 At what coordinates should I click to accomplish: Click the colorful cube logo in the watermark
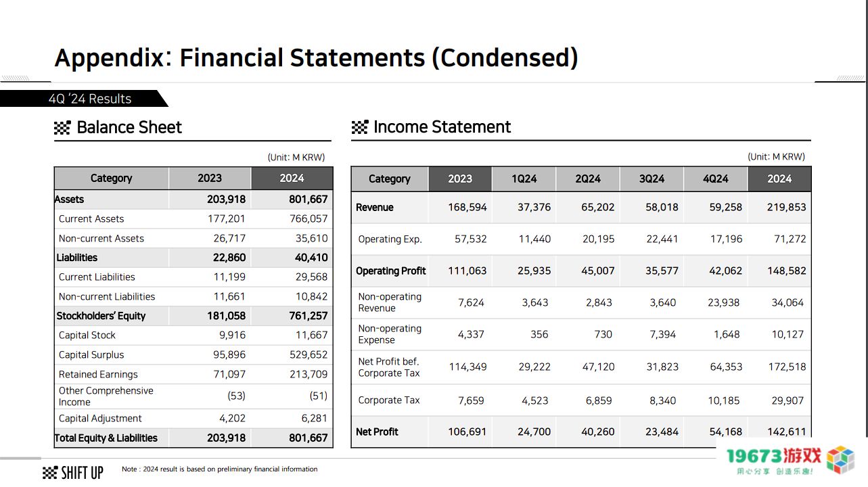tap(841, 460)
